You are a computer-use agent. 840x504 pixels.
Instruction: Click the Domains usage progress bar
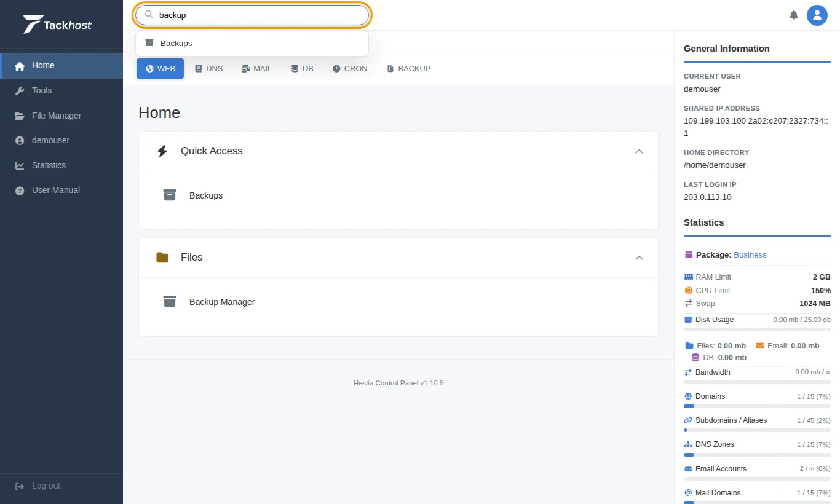tap(757, 406)
